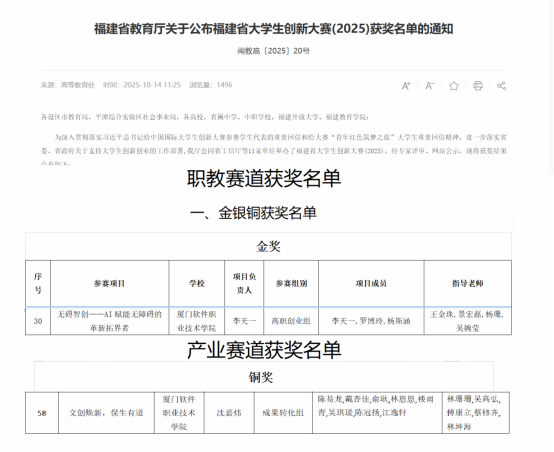Click the 指导老师 column header
The height and width of the screenshot is (452, 554).
click(467, 283)
